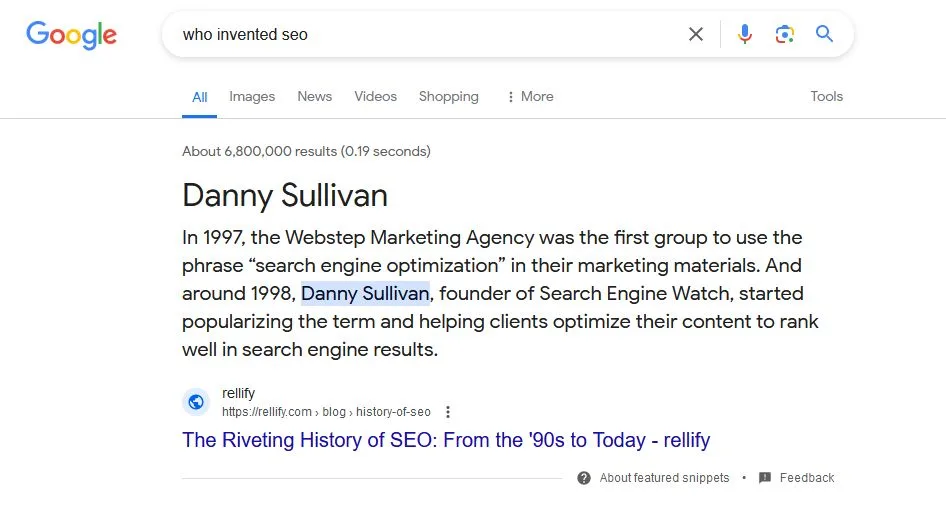
Task: Select the All results tab
Action: (200, 97)
